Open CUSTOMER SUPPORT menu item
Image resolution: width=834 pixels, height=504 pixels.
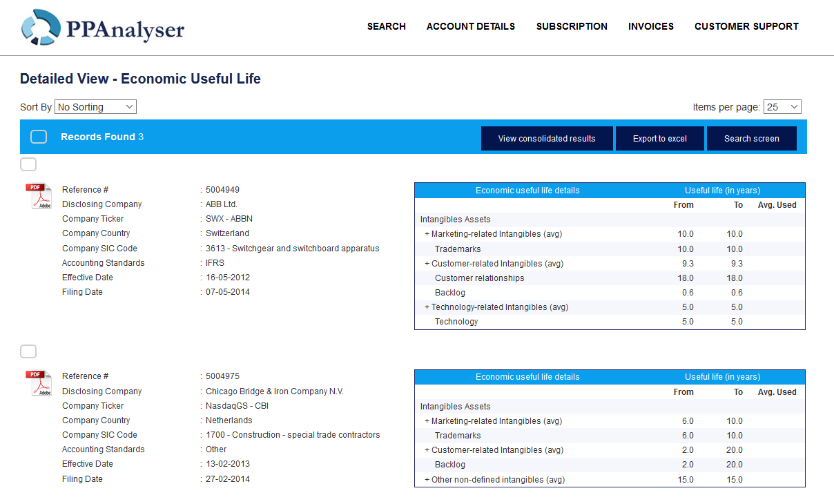pyautogui.click(x=746, y=26)
